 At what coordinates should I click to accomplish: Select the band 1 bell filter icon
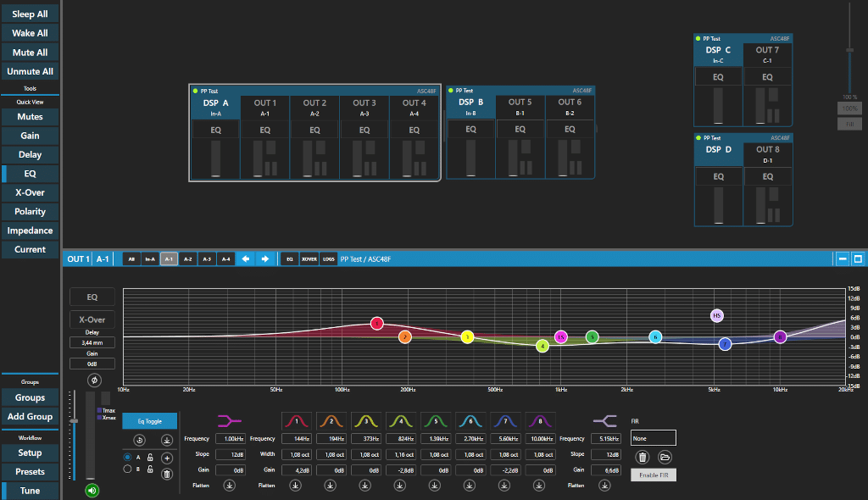point(294,420)
